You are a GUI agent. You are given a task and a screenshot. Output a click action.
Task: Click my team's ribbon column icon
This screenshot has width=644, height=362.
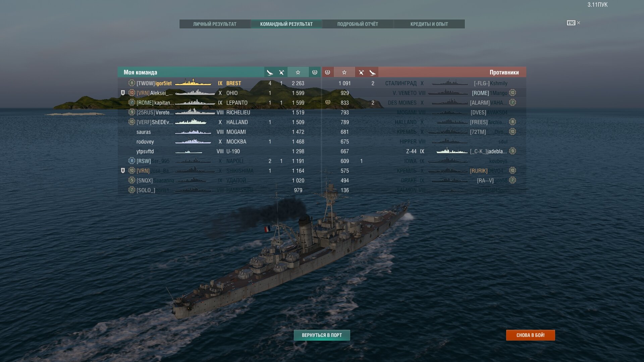pyautogui.click(x=315, y=72)
